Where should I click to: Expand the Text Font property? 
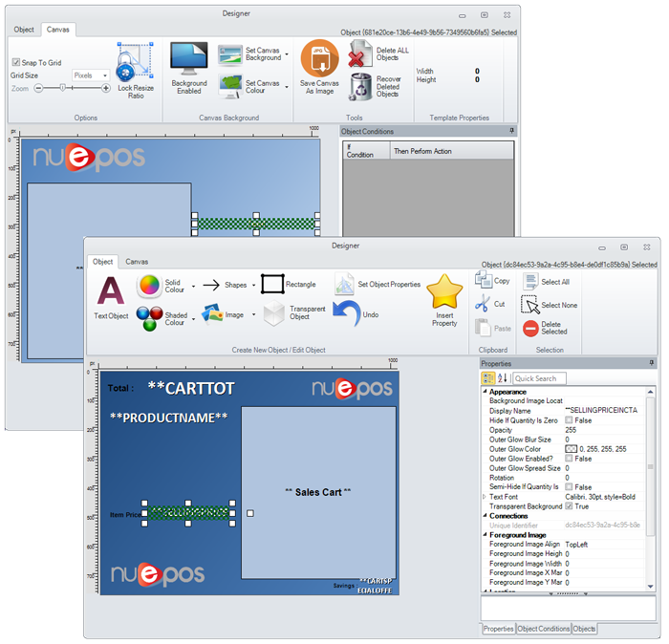[485, 496]
